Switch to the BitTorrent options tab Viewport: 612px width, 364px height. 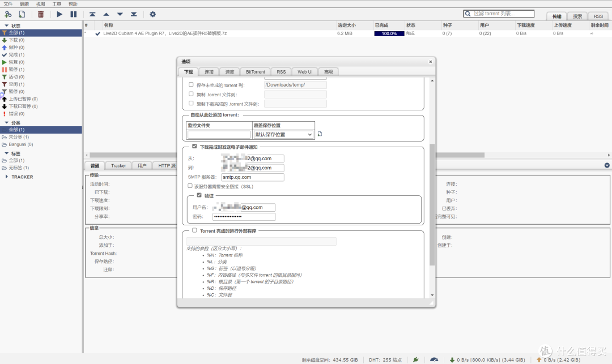(x=256, y=72)
